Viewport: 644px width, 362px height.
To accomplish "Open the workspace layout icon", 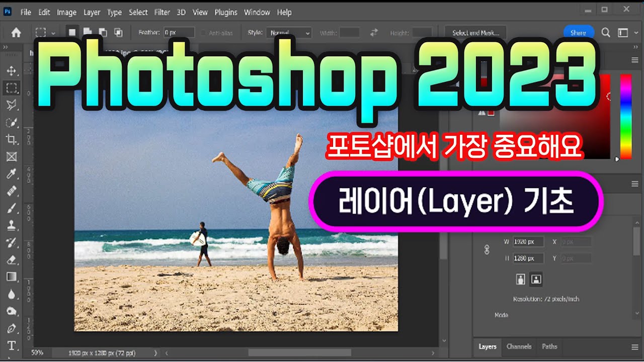I will tap(622, 33).
